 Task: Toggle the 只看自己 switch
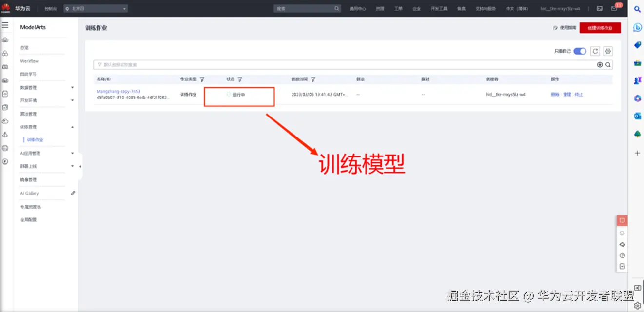[580, 51]
